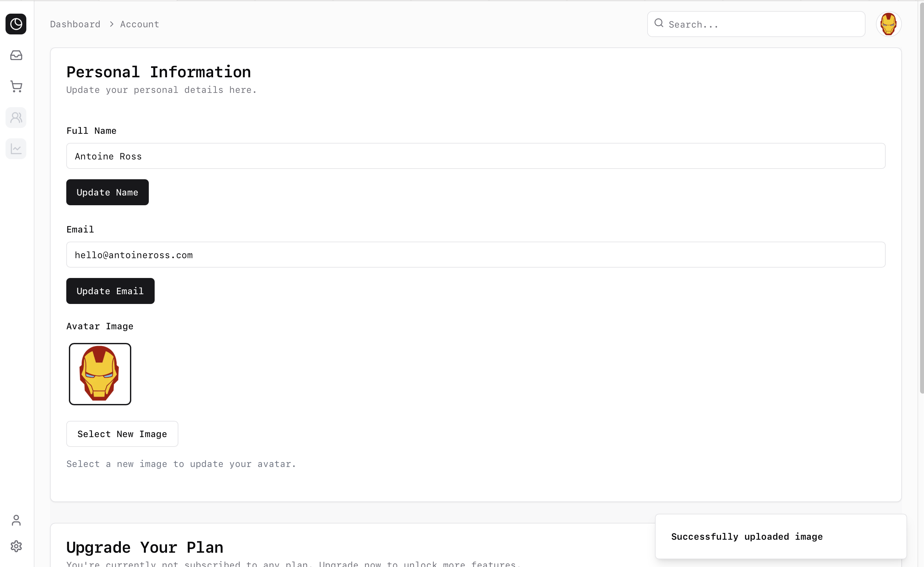Click the Account breadcrumb
The height and width of the screenshot is (567, 924).
(x=140, y=24)
